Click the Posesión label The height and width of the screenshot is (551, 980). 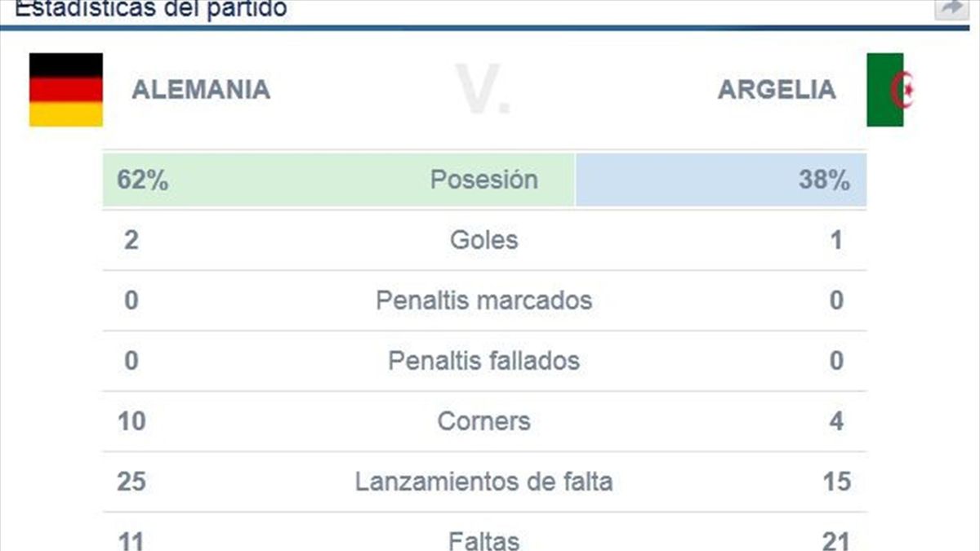[483, 180]
